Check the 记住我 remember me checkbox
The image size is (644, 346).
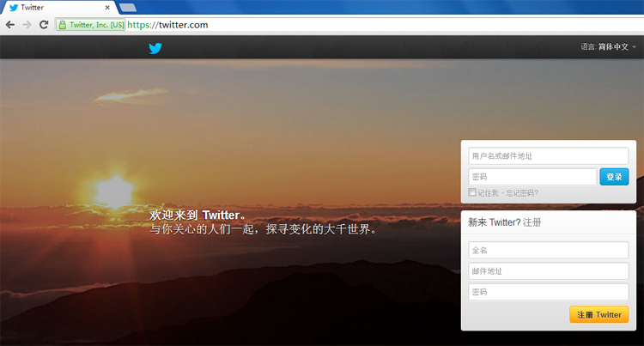472,192
